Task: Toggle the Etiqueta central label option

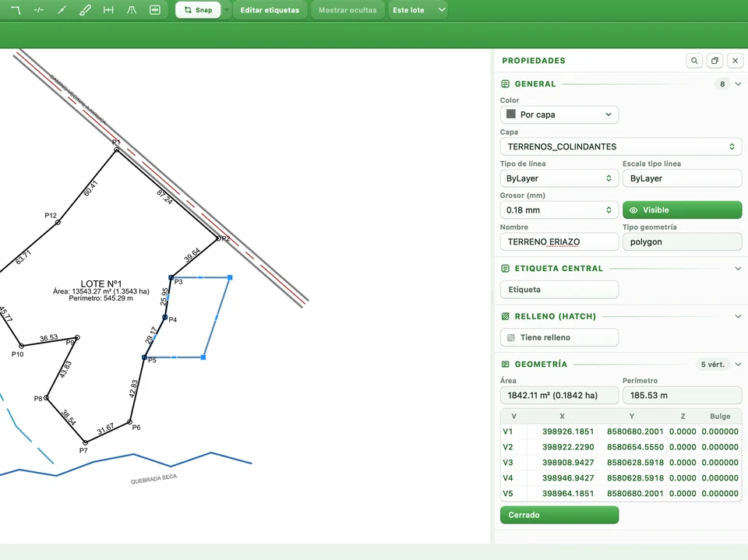Action: click(x=559, y=290)
